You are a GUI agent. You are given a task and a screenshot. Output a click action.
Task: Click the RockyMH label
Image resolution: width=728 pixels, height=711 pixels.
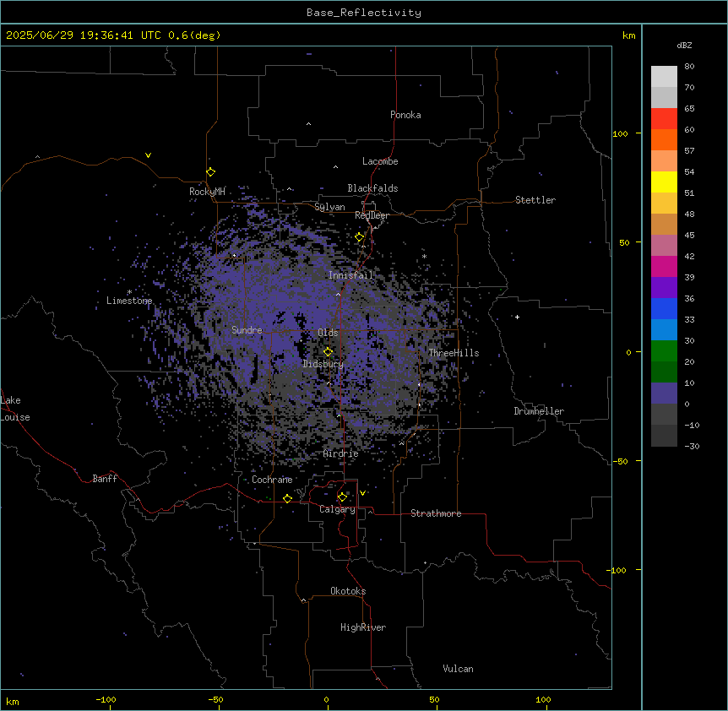coord(207,192)
